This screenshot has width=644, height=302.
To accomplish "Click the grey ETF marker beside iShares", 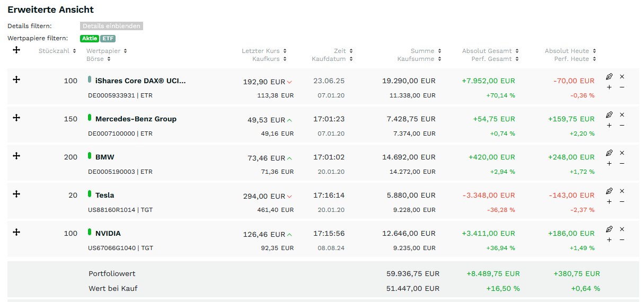I will [90, 79].
